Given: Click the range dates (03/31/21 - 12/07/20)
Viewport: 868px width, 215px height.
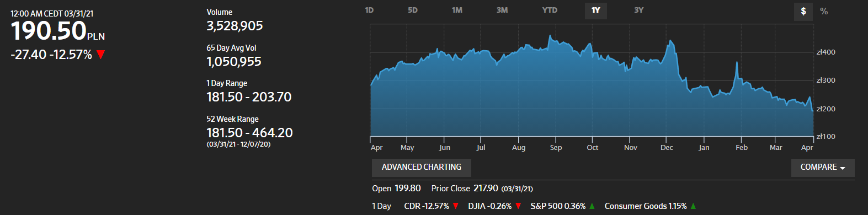Looking at the screenshot, I should (x=238, y=144).
